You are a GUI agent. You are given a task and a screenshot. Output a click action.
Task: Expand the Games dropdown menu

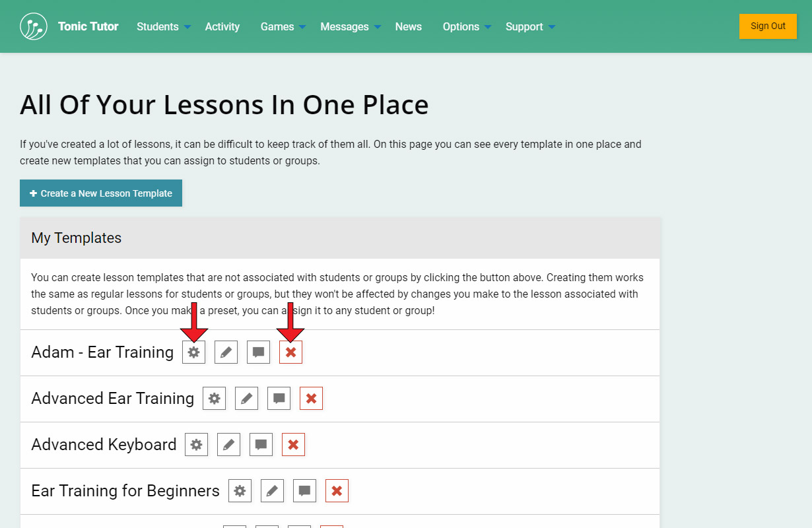pos(283,26)
